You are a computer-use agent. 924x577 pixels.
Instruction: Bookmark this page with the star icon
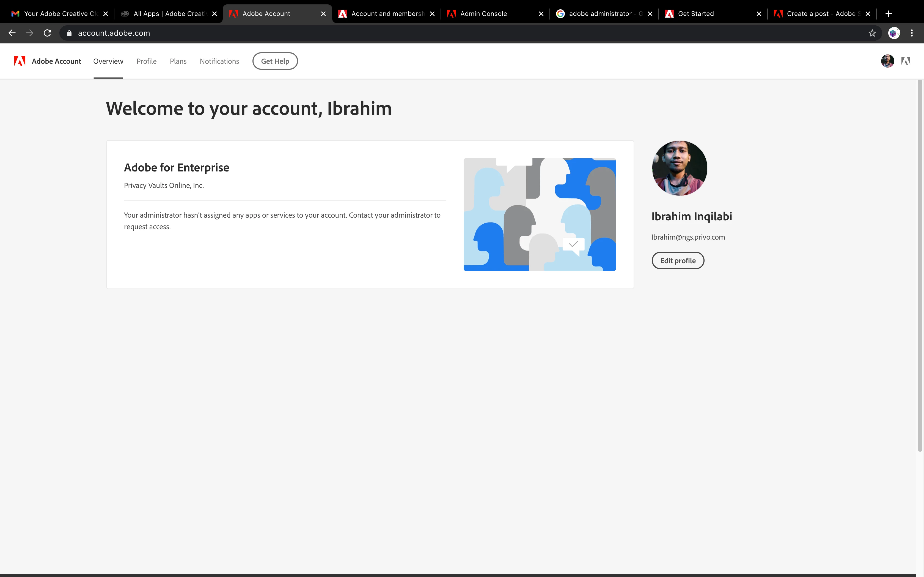tap(872, 33)
